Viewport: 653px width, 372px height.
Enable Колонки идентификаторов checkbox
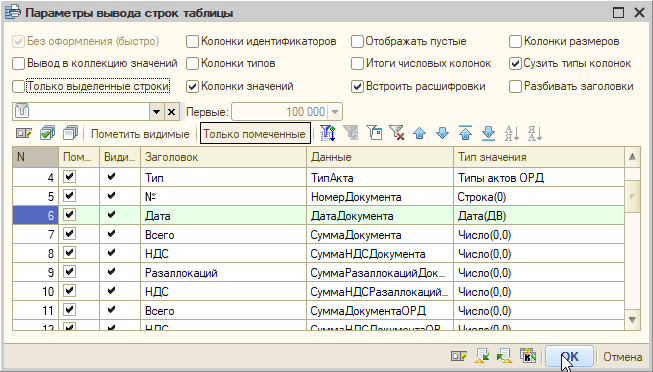click(192, 42)
